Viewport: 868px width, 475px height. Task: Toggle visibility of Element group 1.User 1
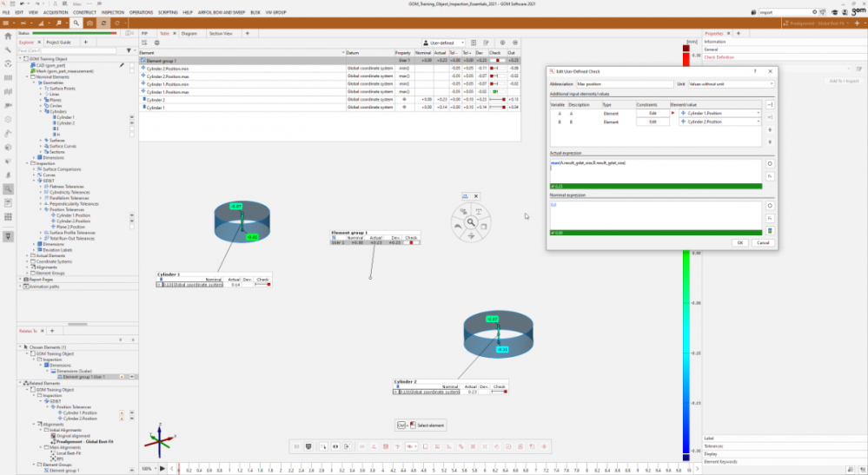point(132,377)
